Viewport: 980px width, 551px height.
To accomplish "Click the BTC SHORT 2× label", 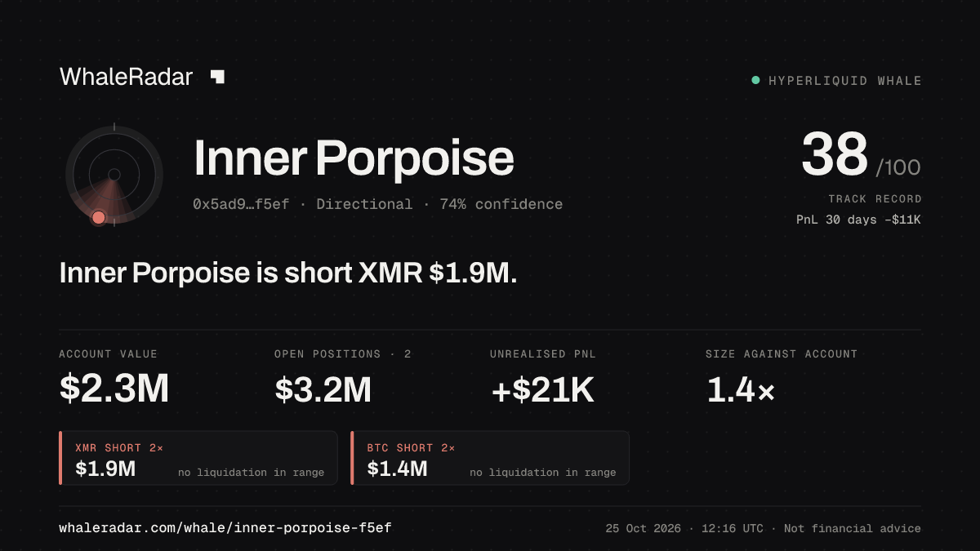I will click(x=411, y=448).
